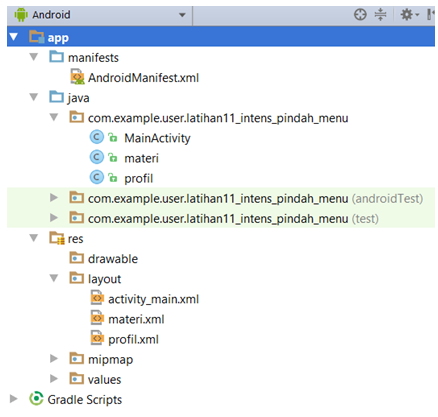
Task: Expand the Gradle Scripts node
Action: (x=14, y=399)
